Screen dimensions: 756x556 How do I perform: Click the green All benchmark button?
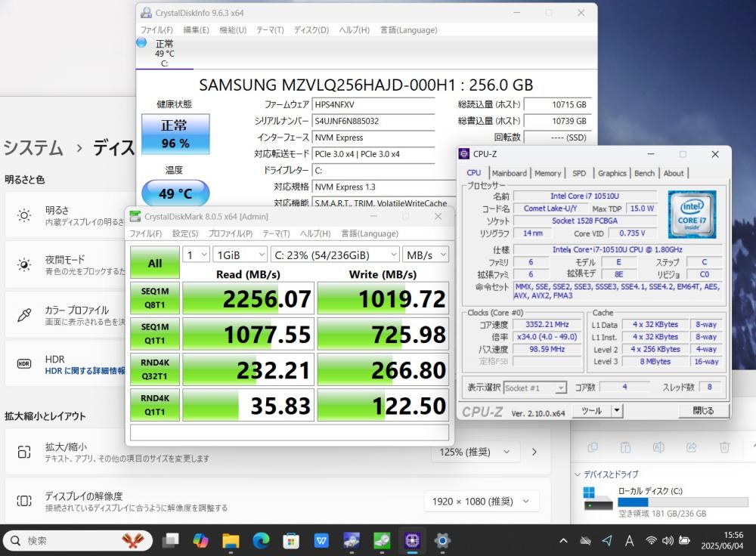tap(155, 263)
